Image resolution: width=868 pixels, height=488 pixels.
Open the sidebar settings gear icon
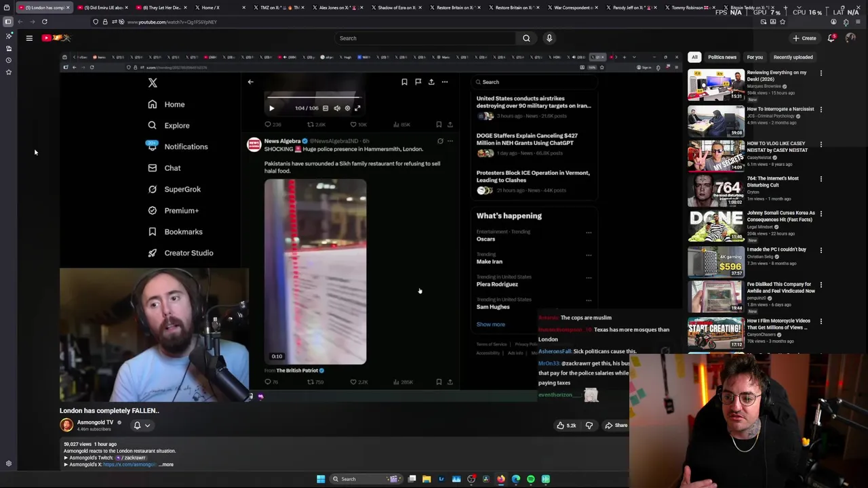(8, 464)
